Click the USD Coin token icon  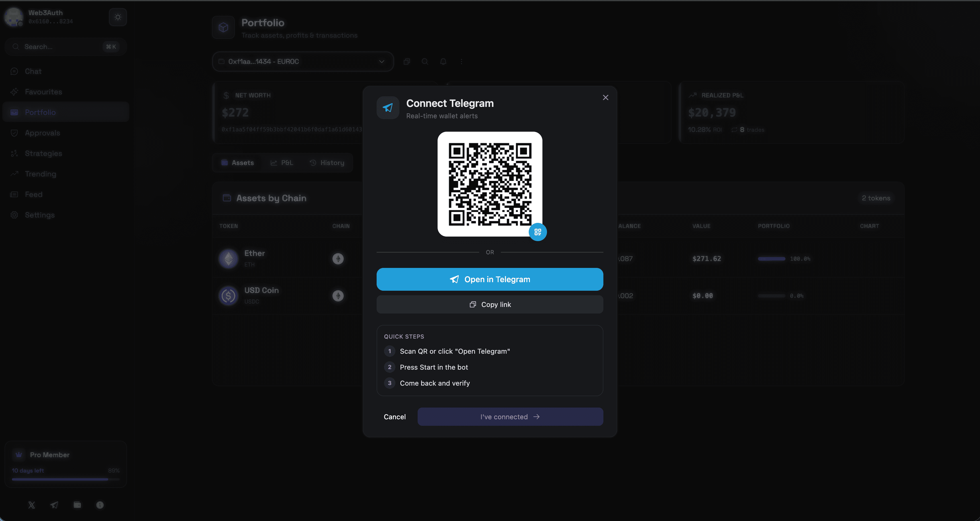click(x=228, y=296)
